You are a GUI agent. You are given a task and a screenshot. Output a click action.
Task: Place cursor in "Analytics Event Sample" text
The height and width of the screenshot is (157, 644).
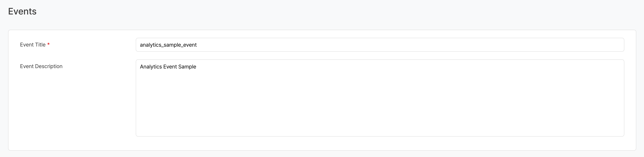click(168, 67)
